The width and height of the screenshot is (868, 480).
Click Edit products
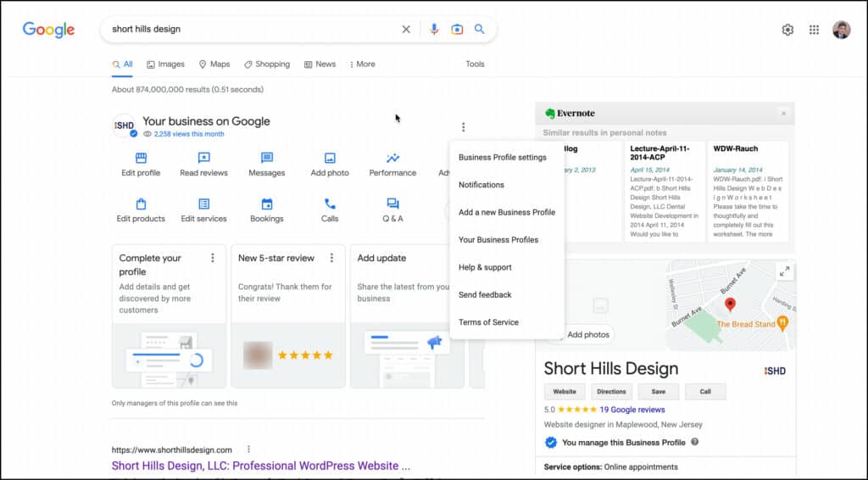pos(141,210)
